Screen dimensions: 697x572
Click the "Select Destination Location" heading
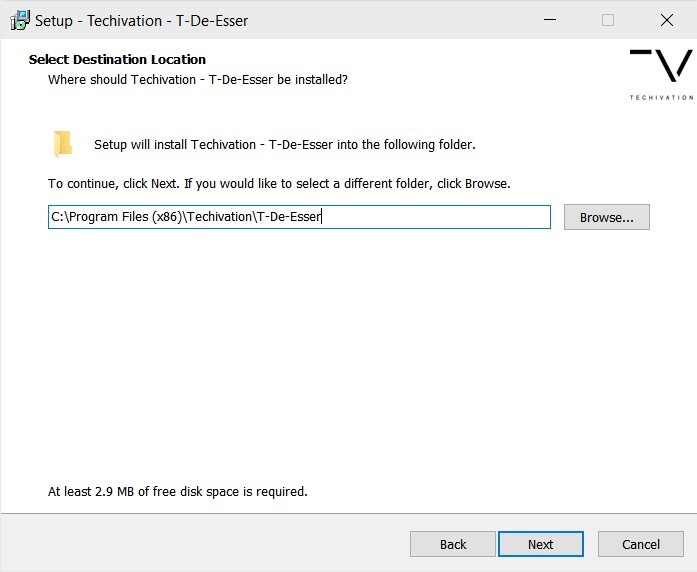pos(117,60)
